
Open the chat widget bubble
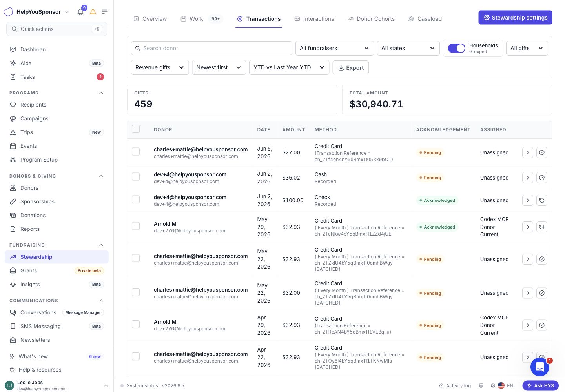pos(540,367)
